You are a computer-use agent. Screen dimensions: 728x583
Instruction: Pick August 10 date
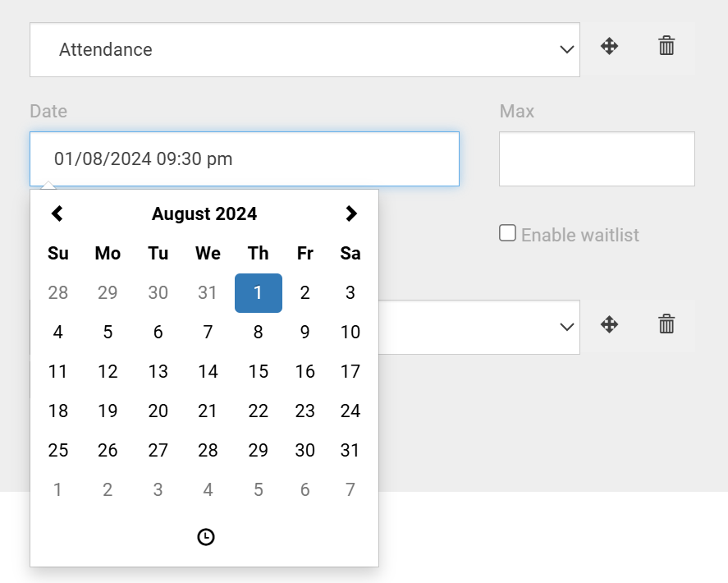pos(350,333)
